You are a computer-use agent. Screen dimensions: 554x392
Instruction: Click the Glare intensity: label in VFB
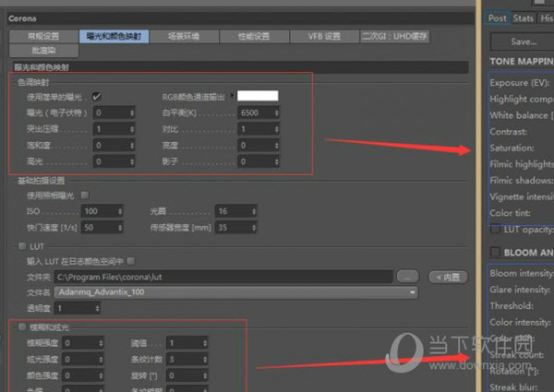coord(520,290)
